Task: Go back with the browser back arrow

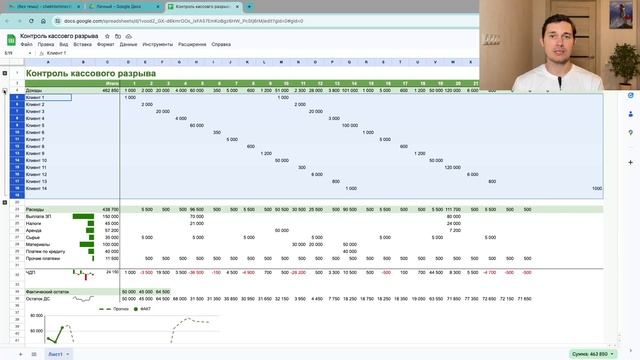Action: tap(7, 21)
